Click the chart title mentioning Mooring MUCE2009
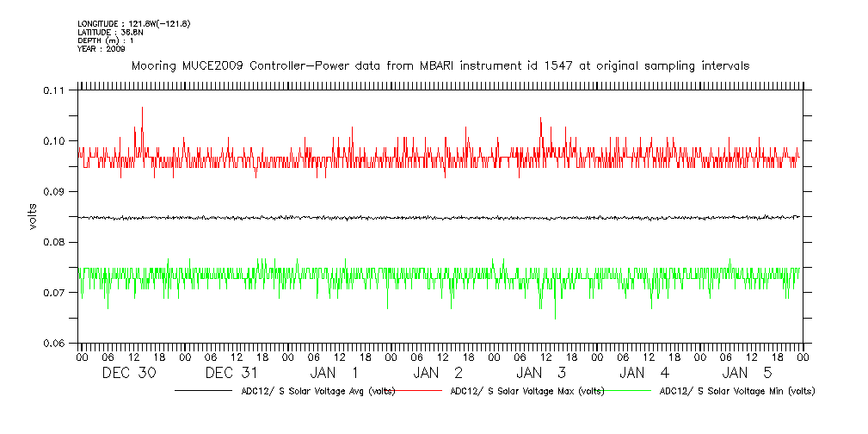Viewport: 868px width, 434px height. (x=439, y=65)
